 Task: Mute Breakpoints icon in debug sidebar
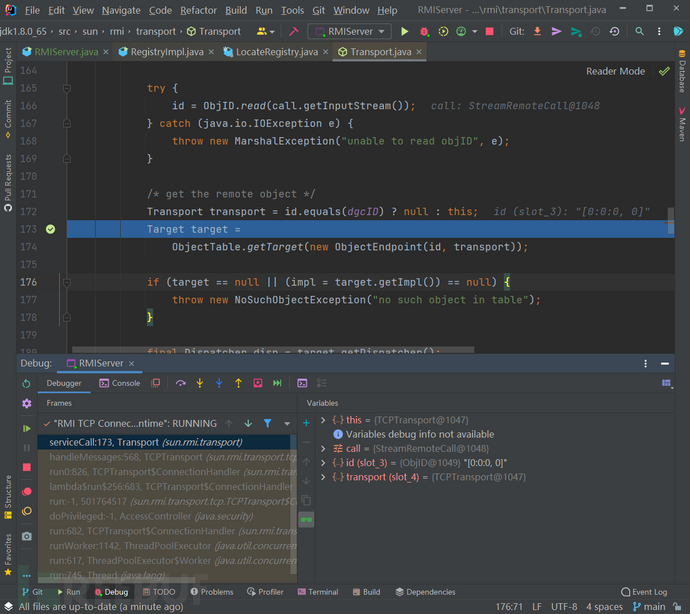26,511
